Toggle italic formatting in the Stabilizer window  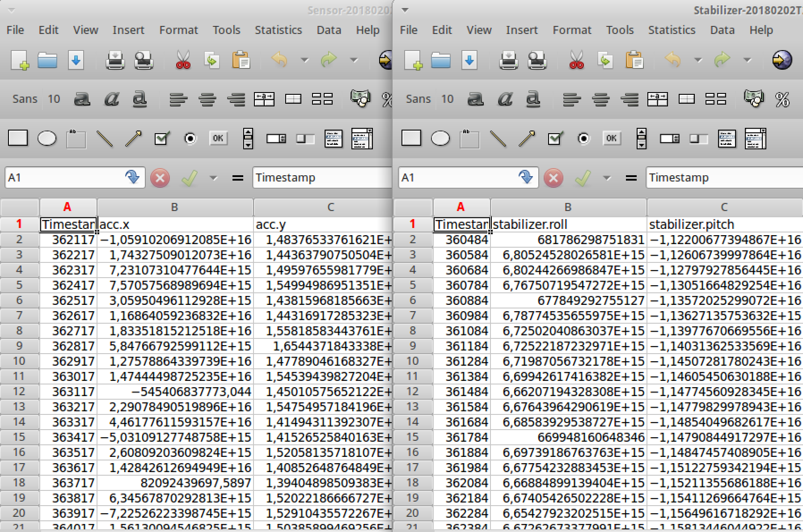[x=505, y=99]
